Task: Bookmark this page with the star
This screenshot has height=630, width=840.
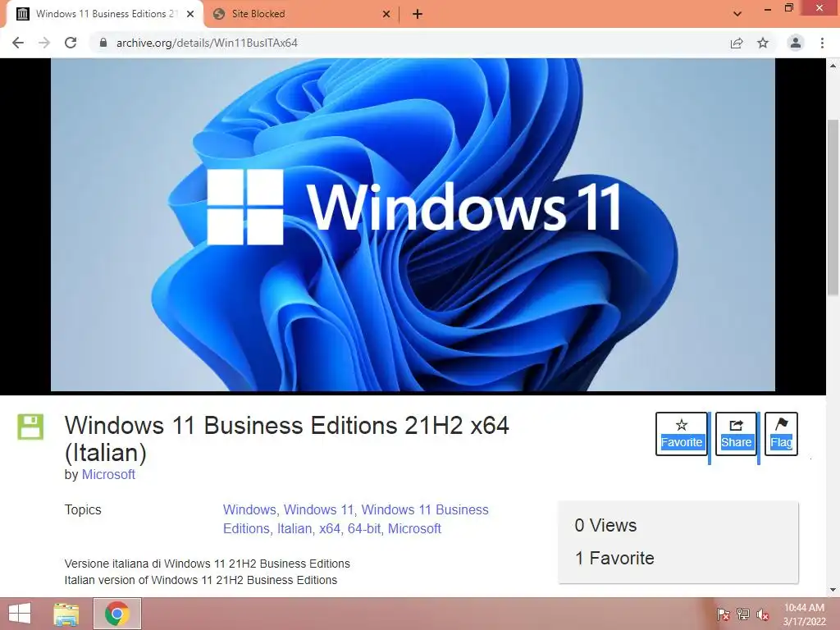Action: 763,43
